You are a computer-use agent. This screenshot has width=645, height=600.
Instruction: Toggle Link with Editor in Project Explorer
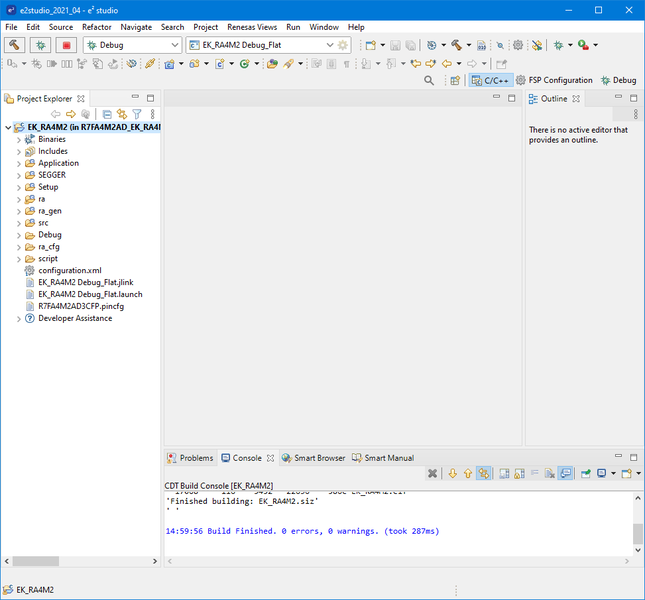click(122, 115)
